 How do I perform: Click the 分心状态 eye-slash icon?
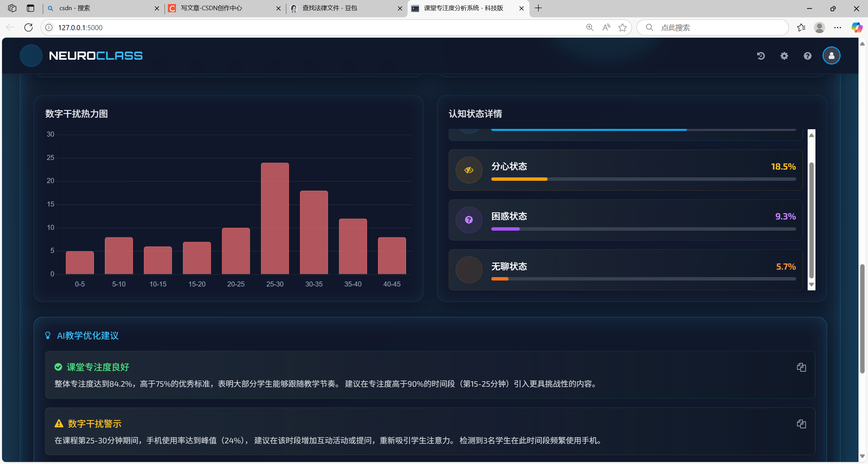click(x=469, y=170)
